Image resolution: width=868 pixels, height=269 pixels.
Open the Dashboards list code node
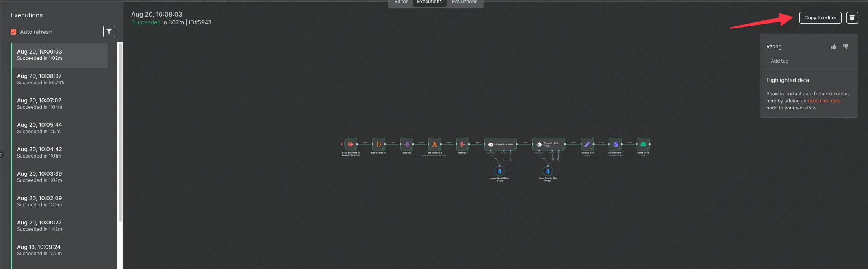point(378,144)
